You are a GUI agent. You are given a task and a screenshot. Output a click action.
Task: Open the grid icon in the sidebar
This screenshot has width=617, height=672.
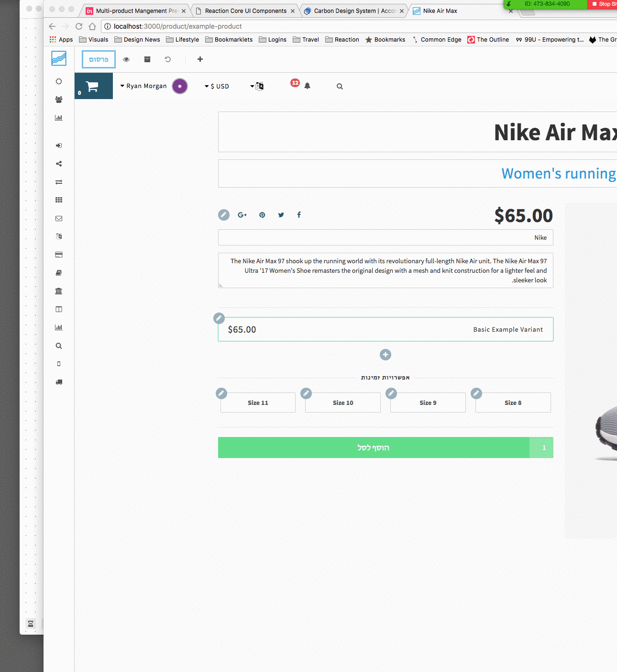(59, 200)
